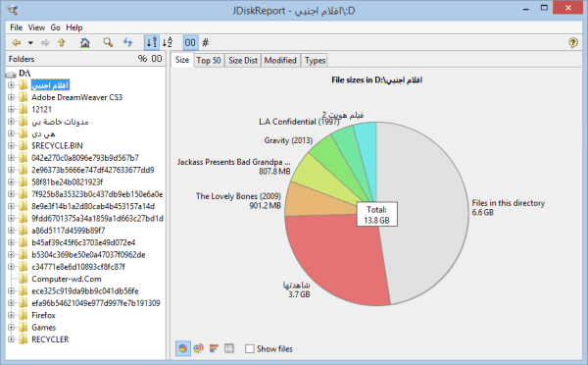The height and width of the screenshot is (365, 588).
Task: Select the RECYCLER folder
Action: [x=50, y=339]
